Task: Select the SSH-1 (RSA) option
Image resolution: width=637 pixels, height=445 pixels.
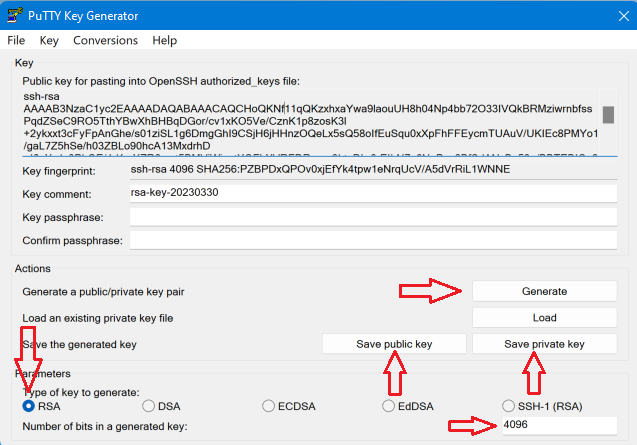Action: [x=509, y=406]
